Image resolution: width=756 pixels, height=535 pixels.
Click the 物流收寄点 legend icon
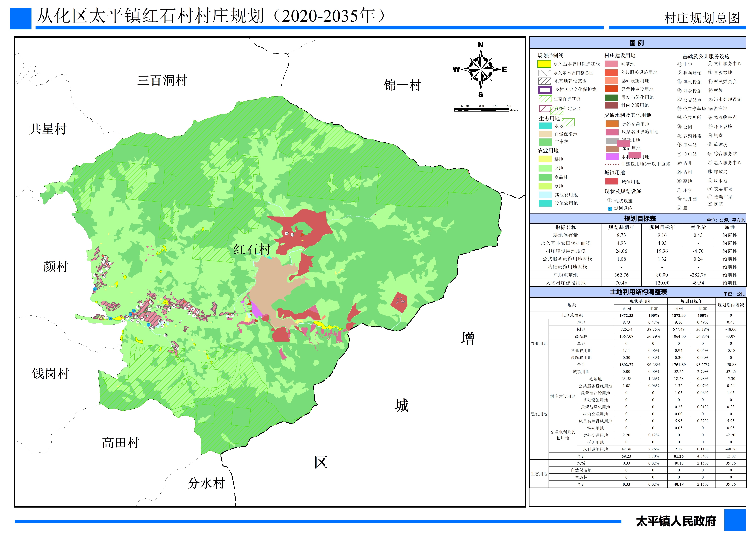pos(710,117)
